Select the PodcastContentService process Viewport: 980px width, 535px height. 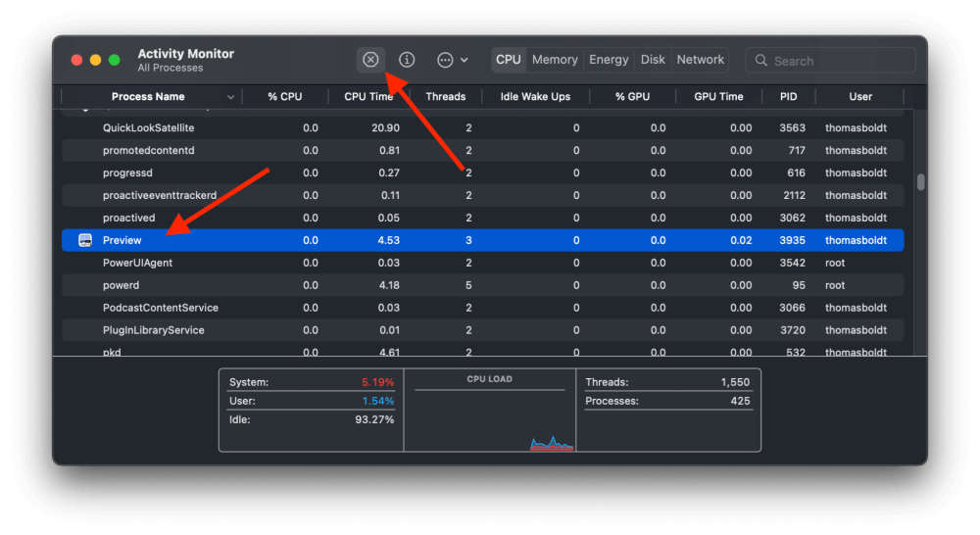pyautogui.click(x=161, y=308)
